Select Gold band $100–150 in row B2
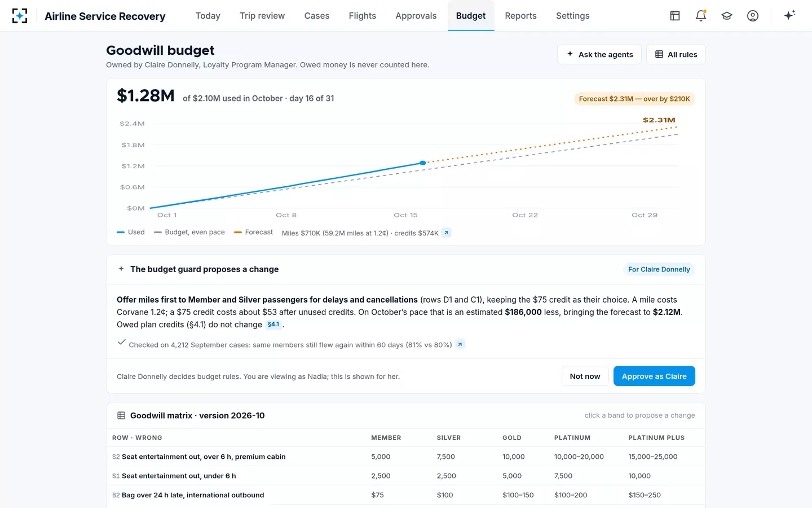 pos(518,495)
